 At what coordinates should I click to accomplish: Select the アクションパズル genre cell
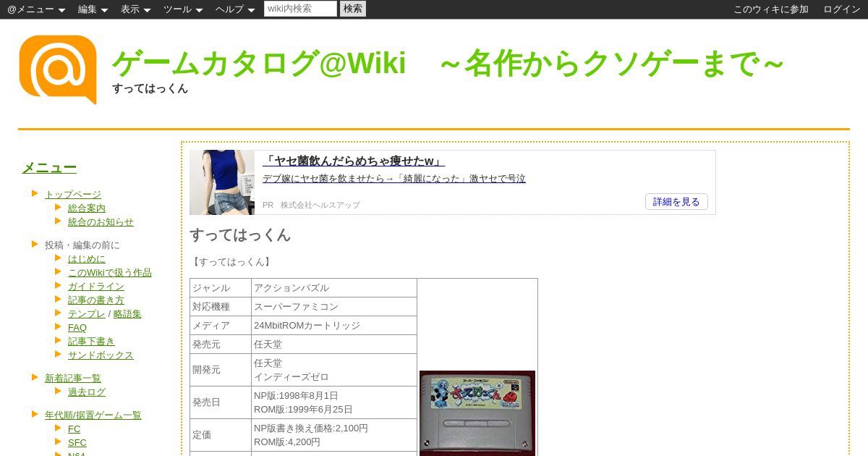point(334,288)
